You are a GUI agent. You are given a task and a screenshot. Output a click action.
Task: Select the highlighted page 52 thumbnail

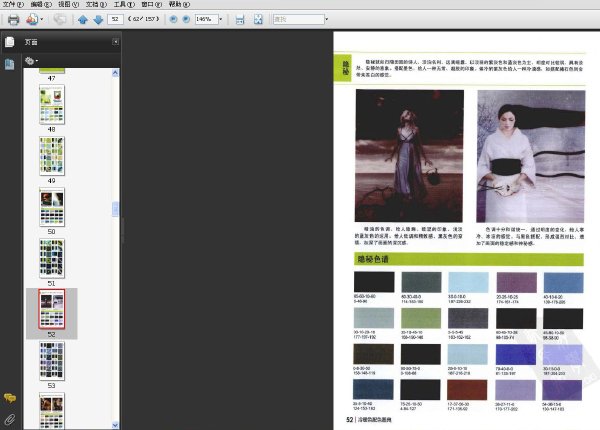click(52, 309)
